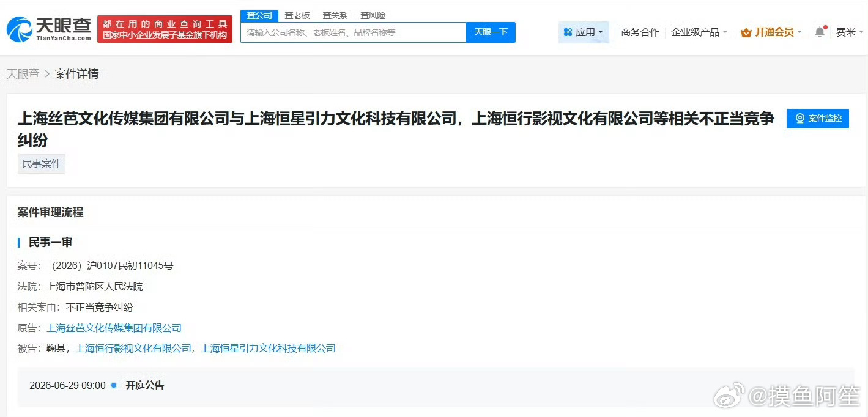Image resolution: width=868 pixels, height=417 pixels.
Task: Click the 案件监控 button
Action: (817, 118)
